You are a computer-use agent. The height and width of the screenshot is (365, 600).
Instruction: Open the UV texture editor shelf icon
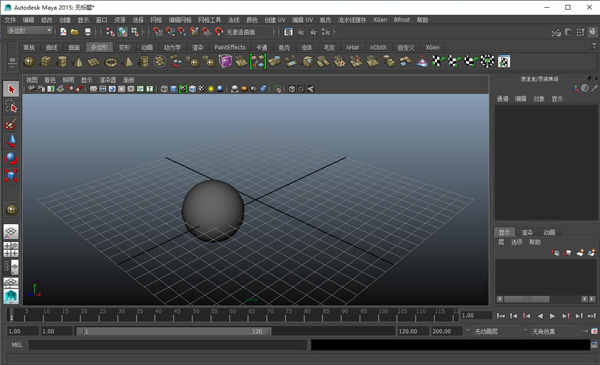pyautogui.click(x=504, y=61)
